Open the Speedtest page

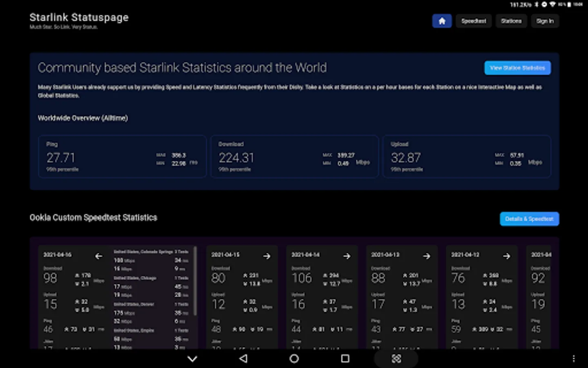(x=474, y=21)
